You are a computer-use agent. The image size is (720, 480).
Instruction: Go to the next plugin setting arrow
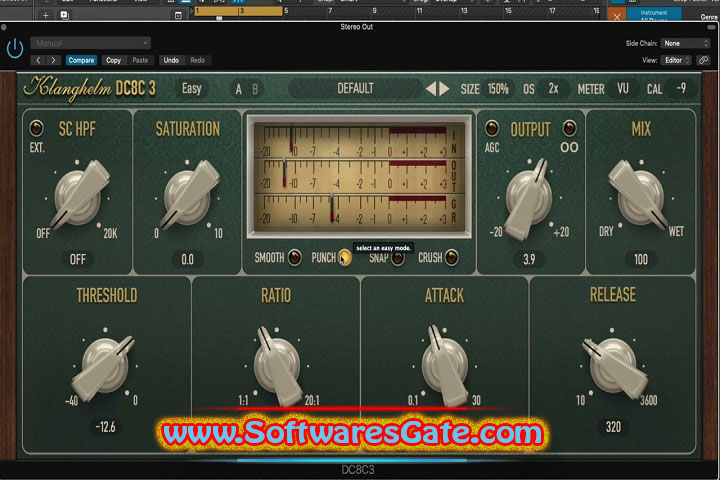click(x=54, y=60)
